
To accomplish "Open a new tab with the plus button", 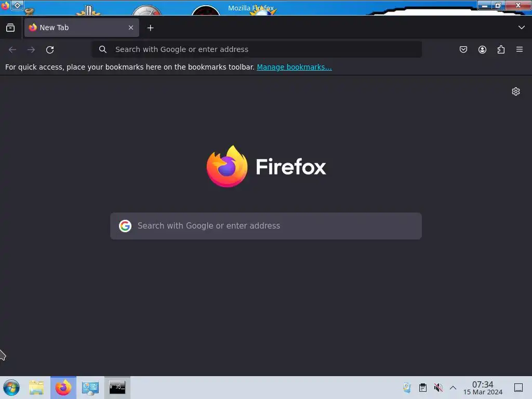I will coord(150,28).
